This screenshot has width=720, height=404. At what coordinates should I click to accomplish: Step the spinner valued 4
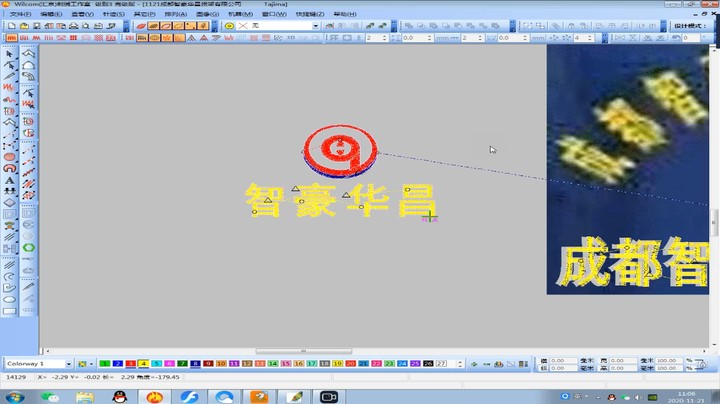(x=590, y=38)
